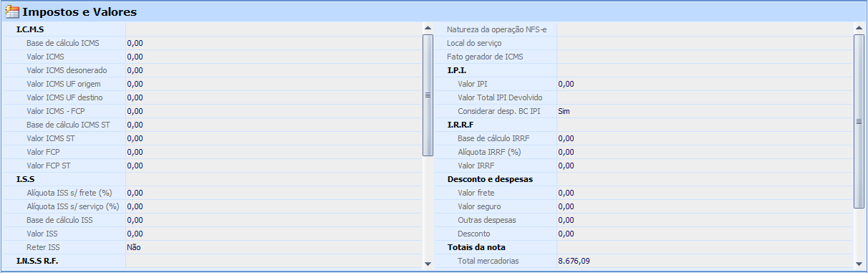Edit the Base de cálculo IRRF value

(705, 138)
